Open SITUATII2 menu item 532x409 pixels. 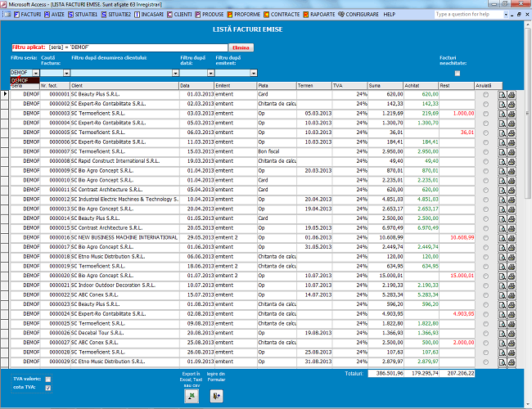[x=116, y=15]
